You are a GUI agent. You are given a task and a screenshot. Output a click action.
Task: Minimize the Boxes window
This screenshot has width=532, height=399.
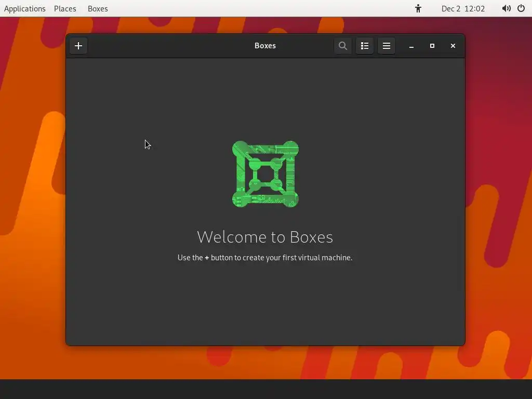[x=411, y=46]
